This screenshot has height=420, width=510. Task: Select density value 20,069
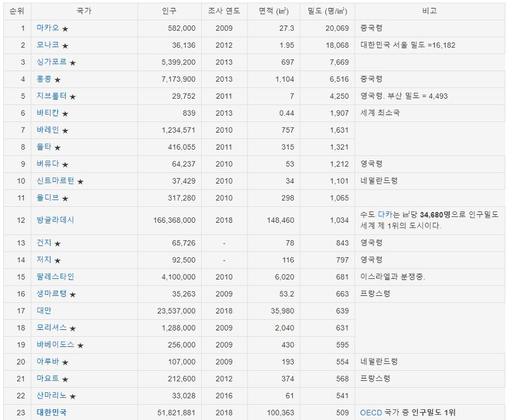pyautogui.click(x=337, y=28)
